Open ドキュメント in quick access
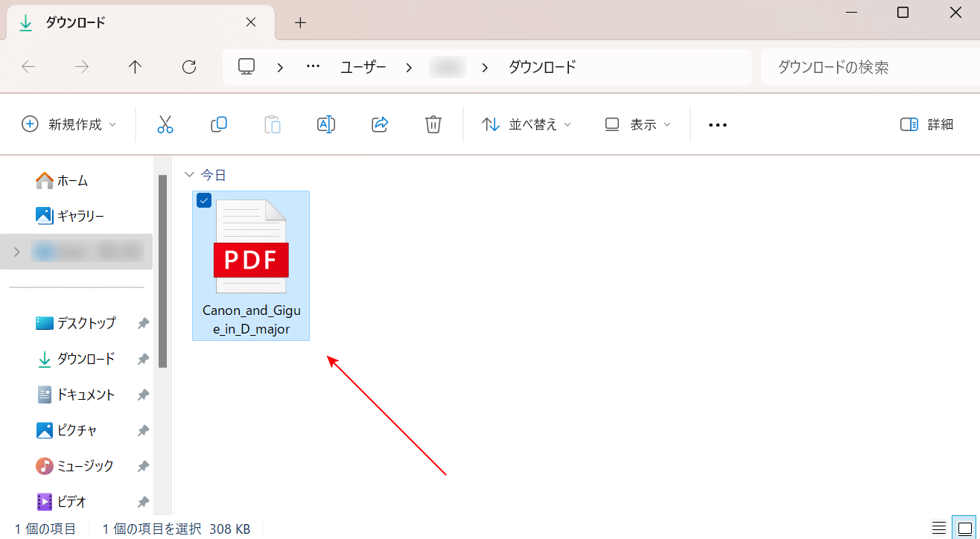Screen dimensions: 980x539 pyautogui.click(x=76, y=395)
